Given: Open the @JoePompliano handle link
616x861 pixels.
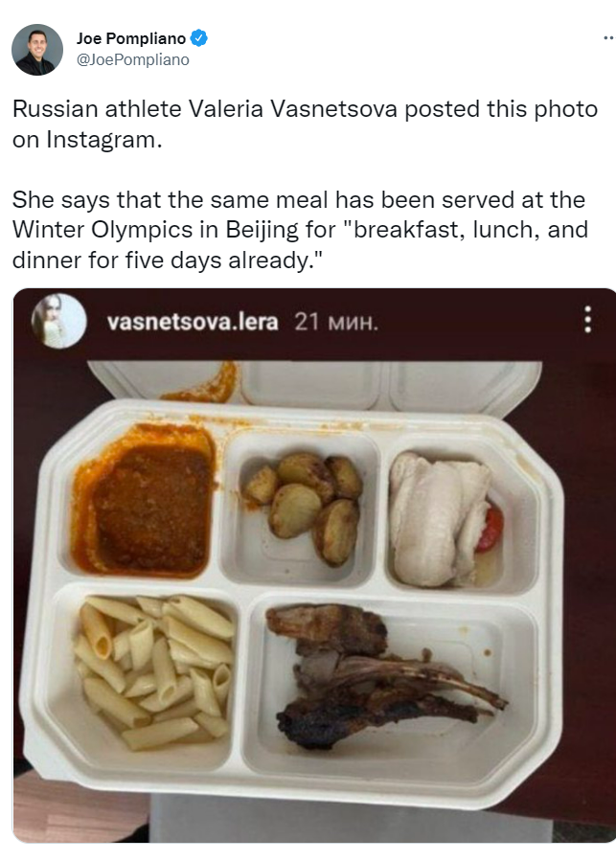Looking at the screenshot, I should click(x=133, y=59).
